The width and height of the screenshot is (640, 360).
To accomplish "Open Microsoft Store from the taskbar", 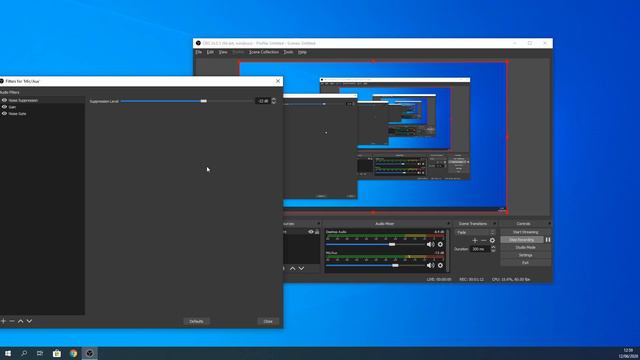I will coord(57,353).
